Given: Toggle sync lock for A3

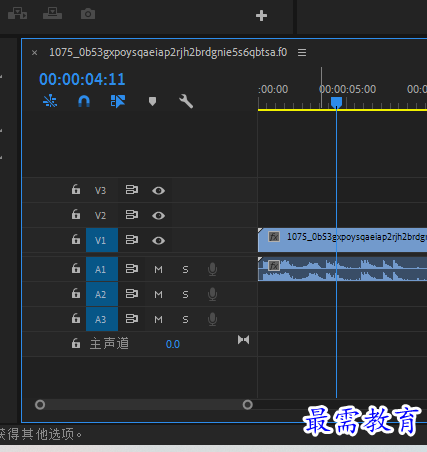Looking at the screenshot, I should [132, 319].
